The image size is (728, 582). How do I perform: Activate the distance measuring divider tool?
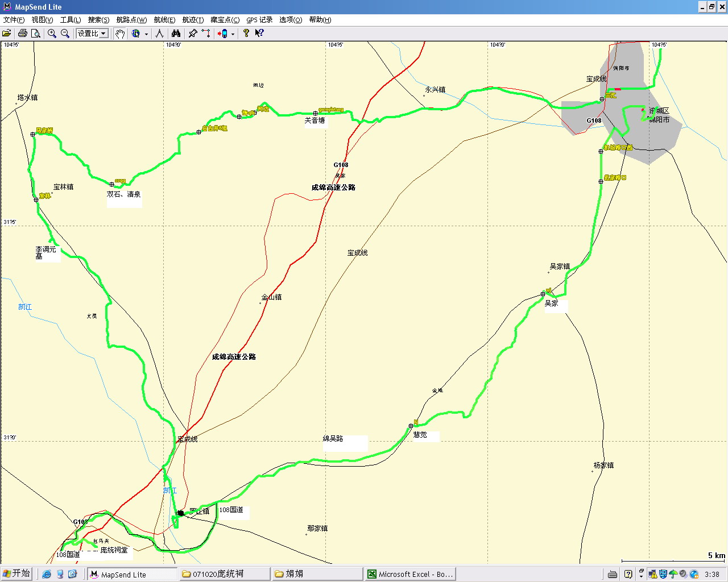(x=159, y=34)
